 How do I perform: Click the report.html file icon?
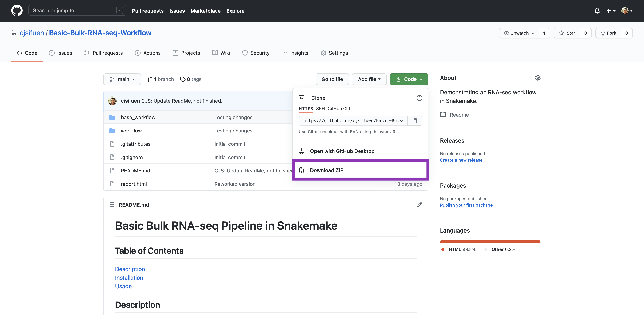pos(112,184)
